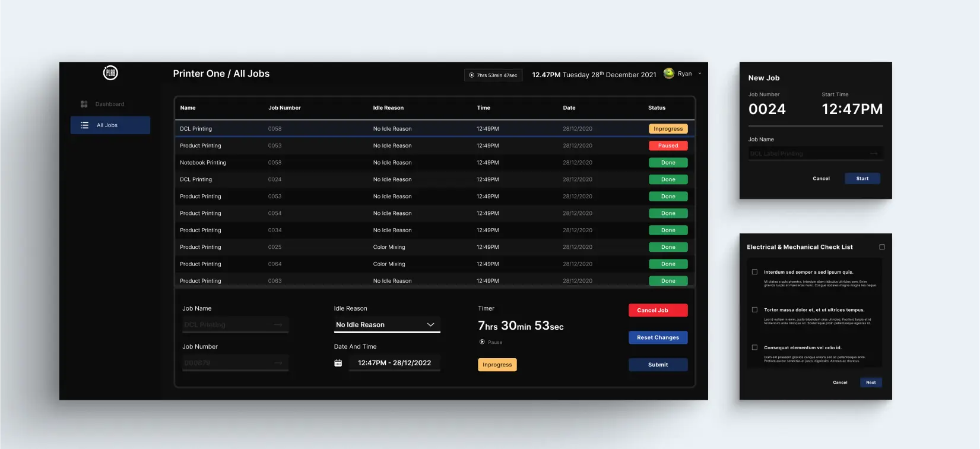Image resolution: width=980 pixels, height=449 pixels.
Task: Click the All Jobs list icon
Action: point(84,125)
